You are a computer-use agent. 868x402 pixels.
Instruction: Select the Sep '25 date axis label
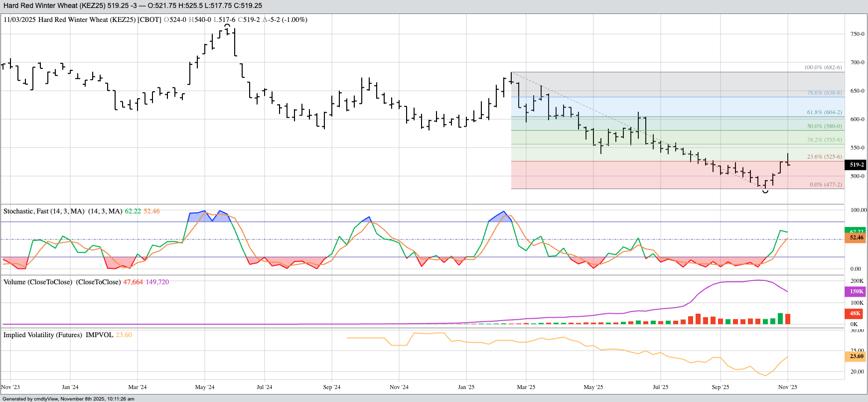(x=720, y=387)
